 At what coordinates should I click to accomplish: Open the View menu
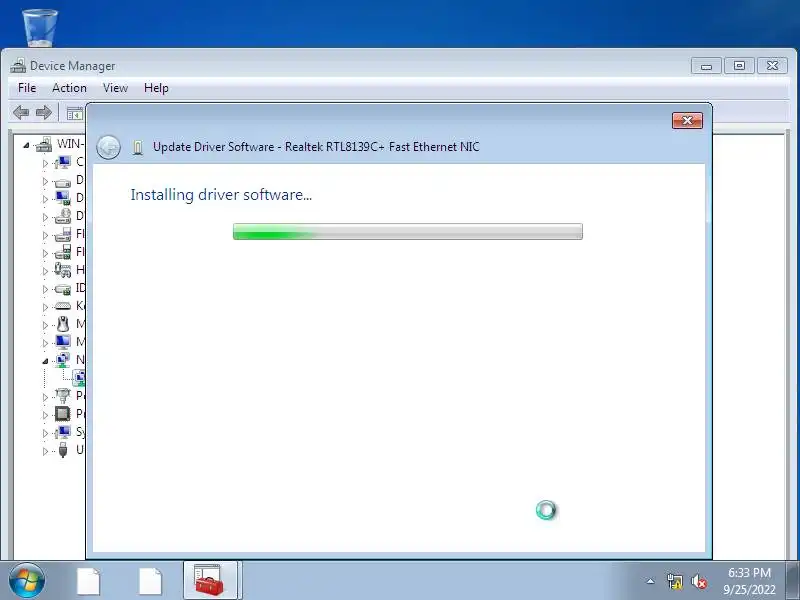click(x=115, y=88)
